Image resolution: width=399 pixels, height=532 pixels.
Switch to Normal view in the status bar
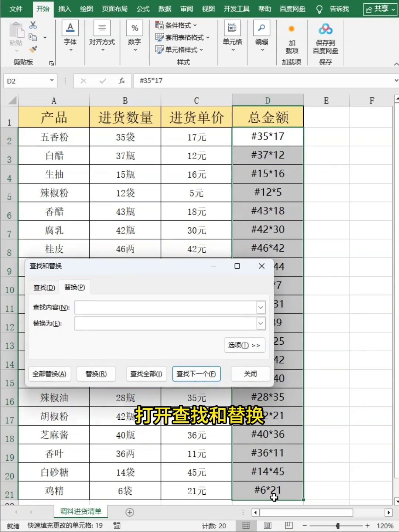[246, 525]
